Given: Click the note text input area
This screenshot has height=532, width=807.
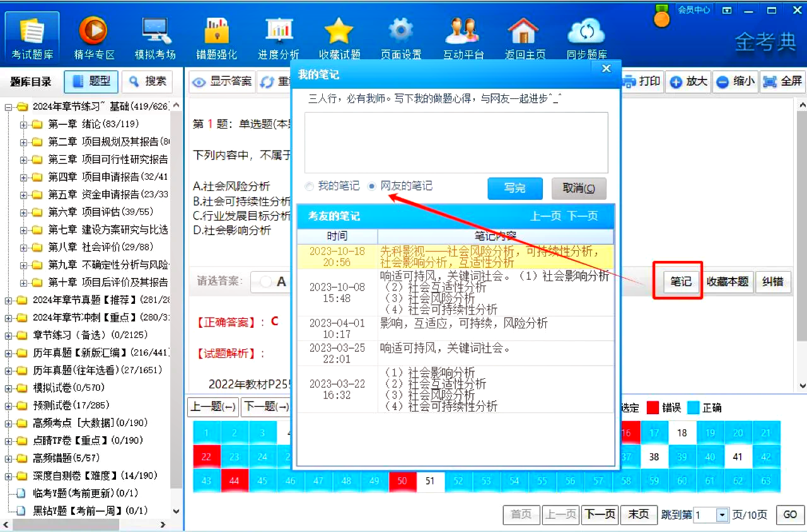Looking at the screenshot, I should coord(456,142).
